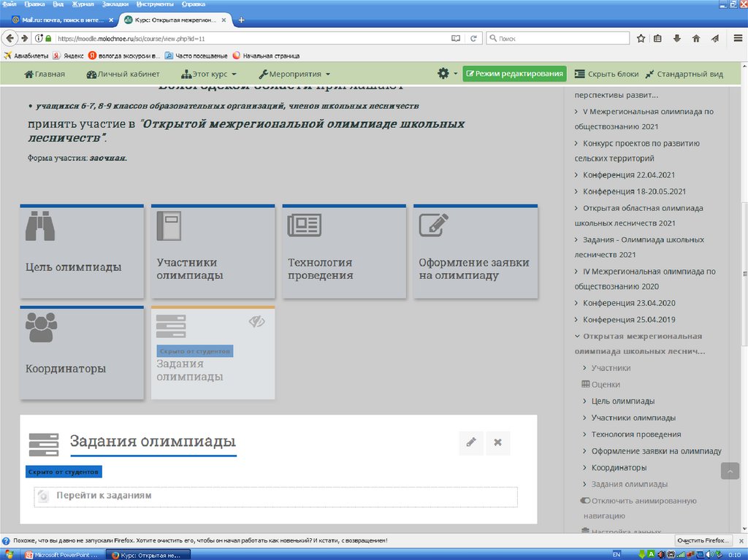Screen dimensions: 748x560
Task: Bookmark this page with the star icon
Action: point(641,39)
